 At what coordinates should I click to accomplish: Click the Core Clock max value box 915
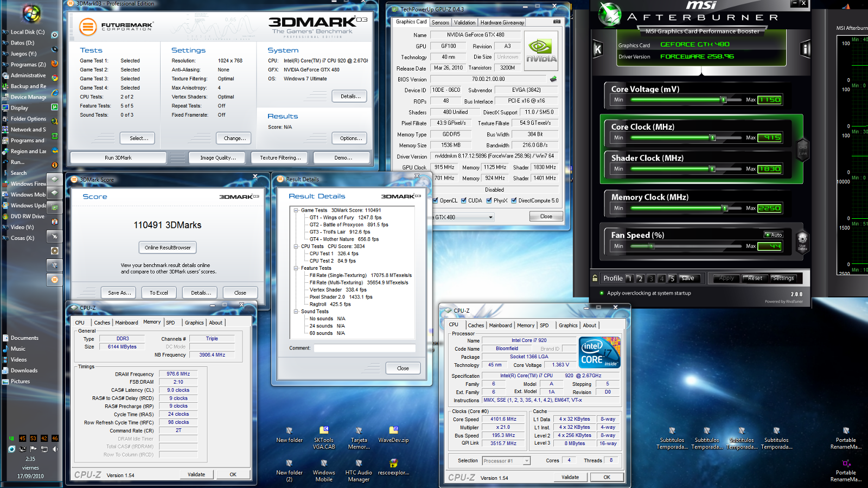point(770,138)
